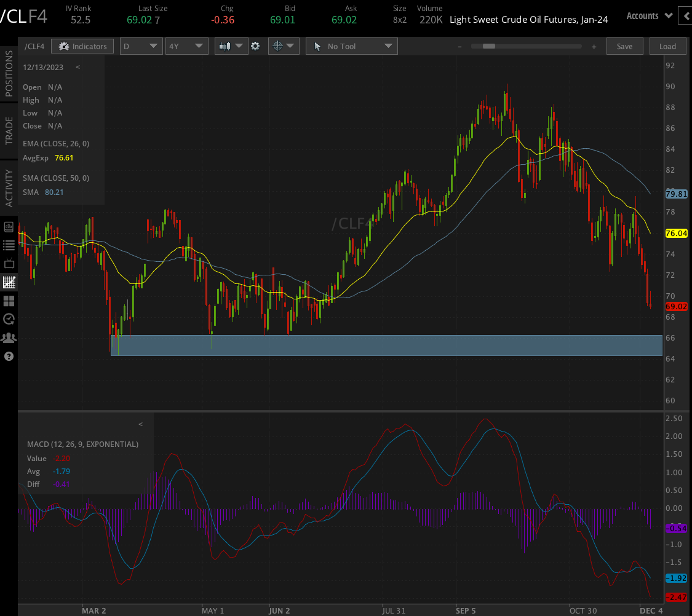The width and height of the screenshot is (692, 616).
Task: Open the No Tool drawing dropdown
Action: 351,46
